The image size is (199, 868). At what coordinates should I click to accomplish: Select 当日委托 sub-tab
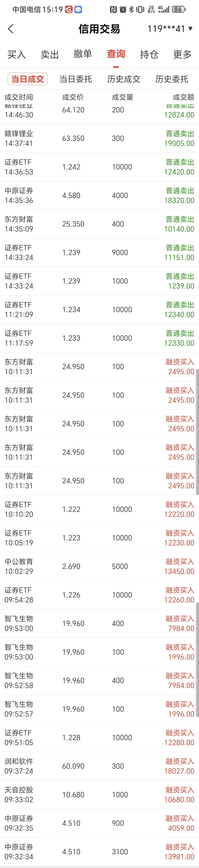tap(76, 79)
